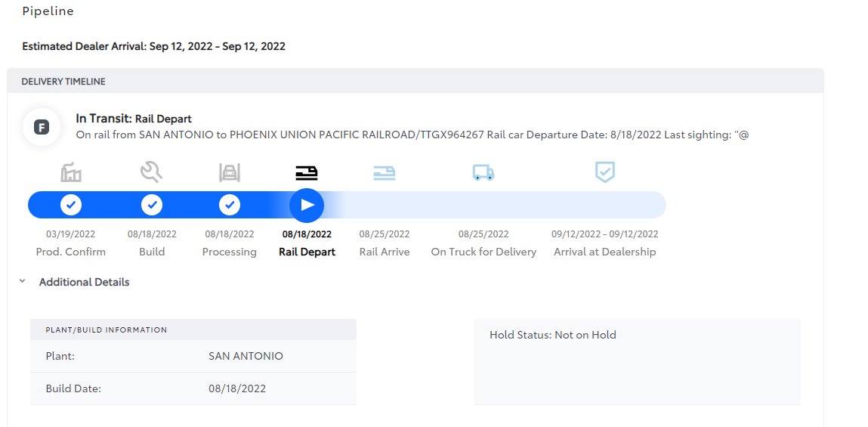This screenshot has height=427, width=868.
Task: Click the Build stage completed checkmark
Action: pos(152,205)
